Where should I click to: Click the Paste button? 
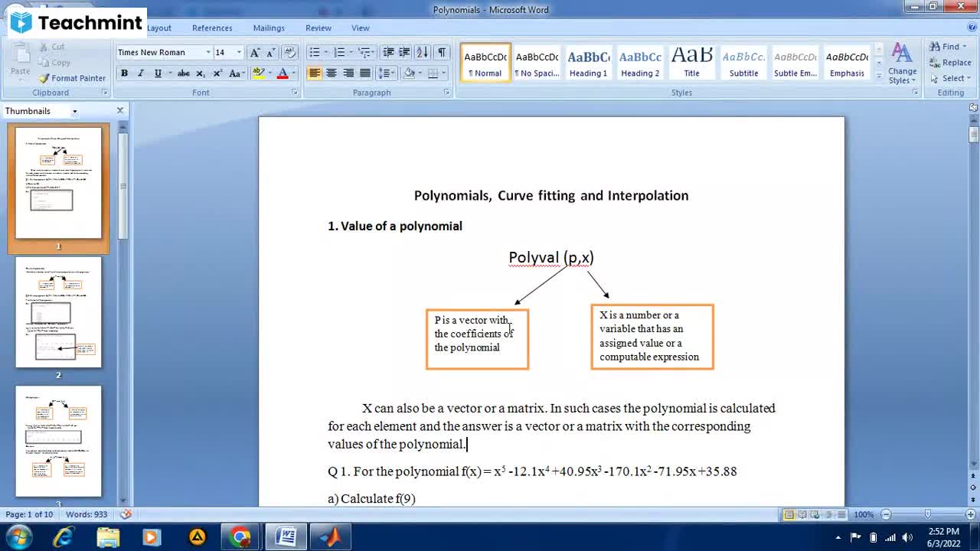click(x=21, y=61)
